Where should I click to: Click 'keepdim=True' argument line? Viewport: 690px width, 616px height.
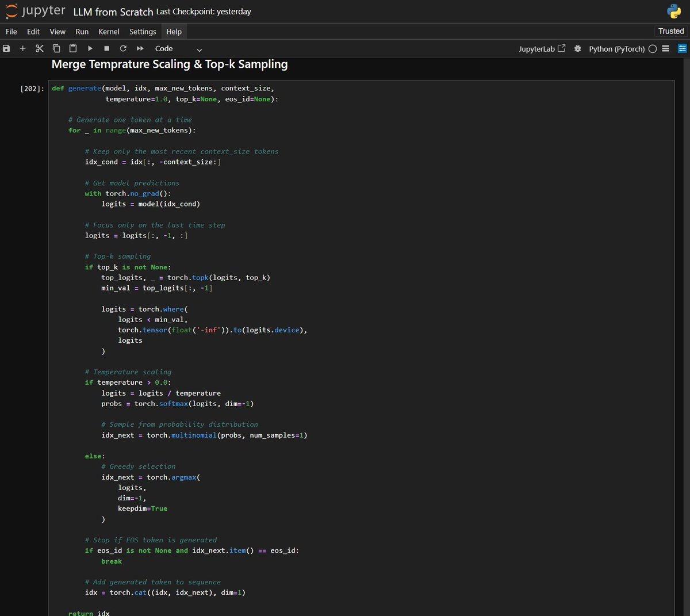[143, 509]
